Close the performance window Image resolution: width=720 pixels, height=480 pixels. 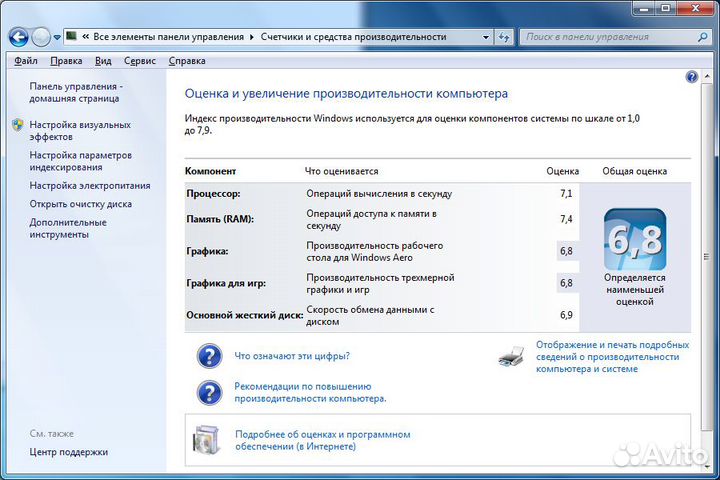point(695,9)
